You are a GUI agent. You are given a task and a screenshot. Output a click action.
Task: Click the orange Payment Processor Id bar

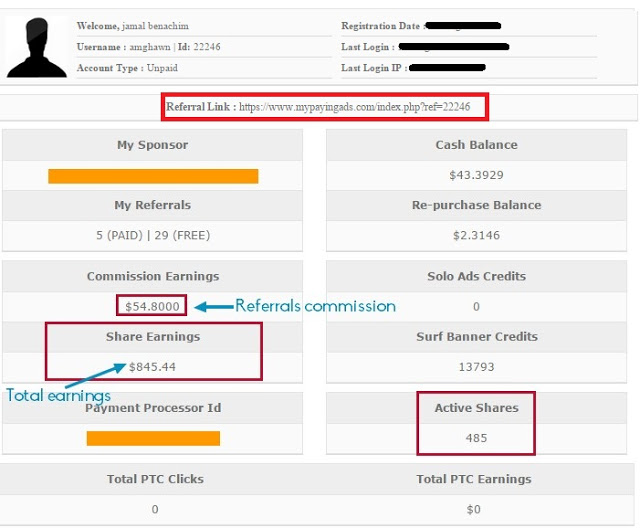[x=153, y=438]
